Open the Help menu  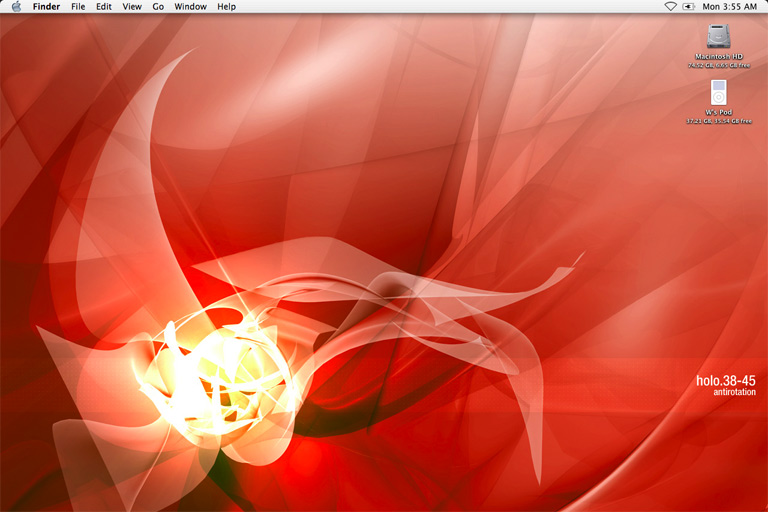coord(226,6)
